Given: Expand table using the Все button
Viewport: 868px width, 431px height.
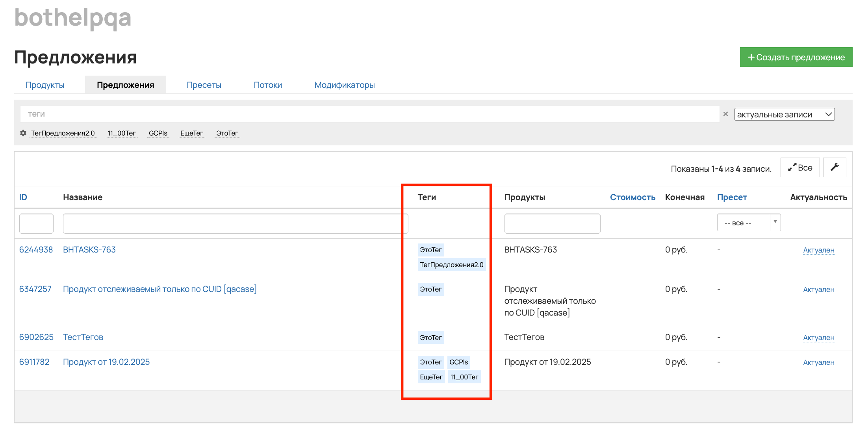Looking at the screenshot, I should pos(800,167).
